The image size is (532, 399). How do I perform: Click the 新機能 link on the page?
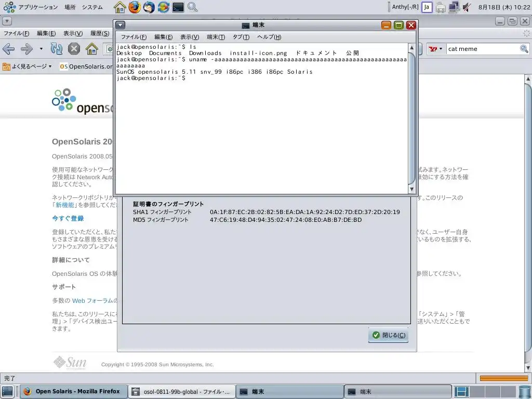pos(65,205)
